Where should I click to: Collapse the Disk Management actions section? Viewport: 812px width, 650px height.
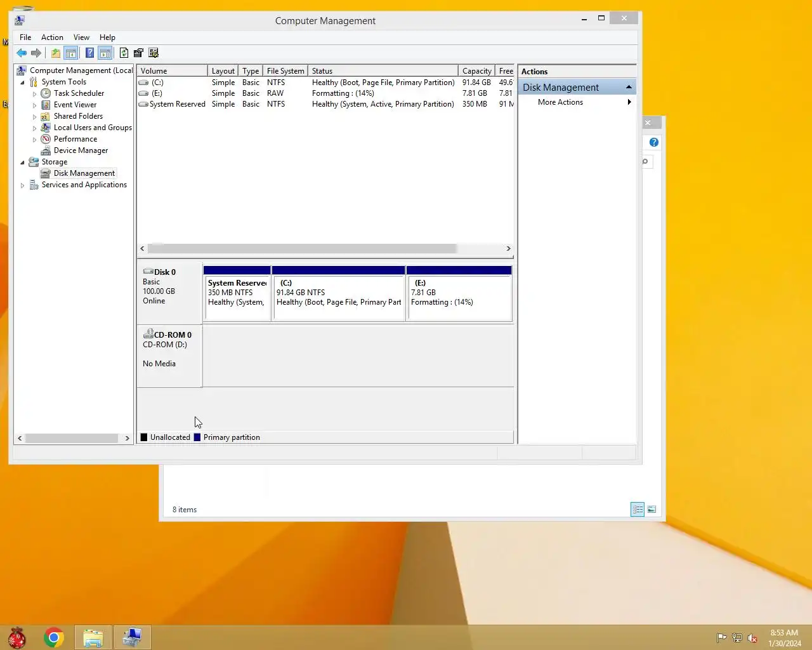[x=629, y=87]
